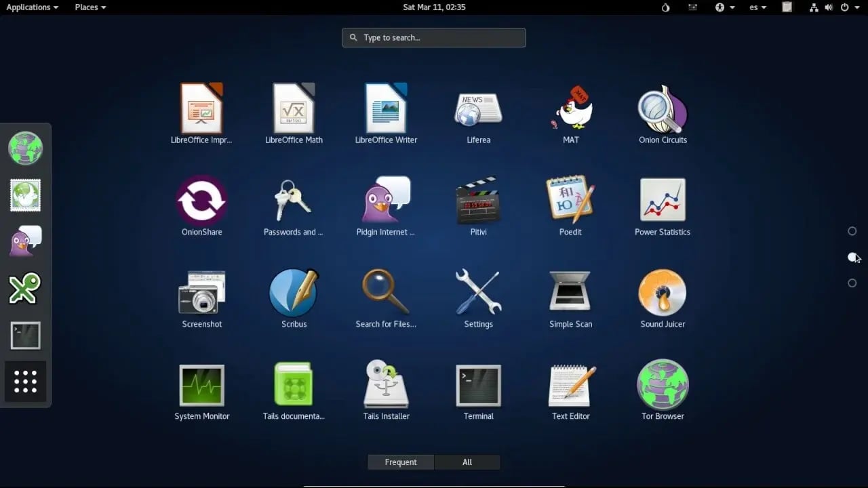This screenshot has height=488, width=868.
Task: Click the Terminal icon in the dock
Action: pyautogui.click(x=26, y=335)
